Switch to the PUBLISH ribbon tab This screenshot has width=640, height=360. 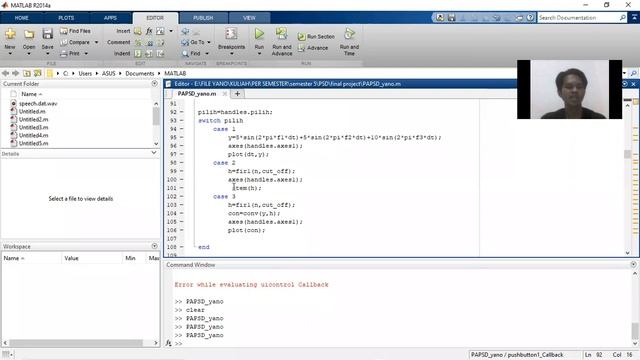[203, 18]
